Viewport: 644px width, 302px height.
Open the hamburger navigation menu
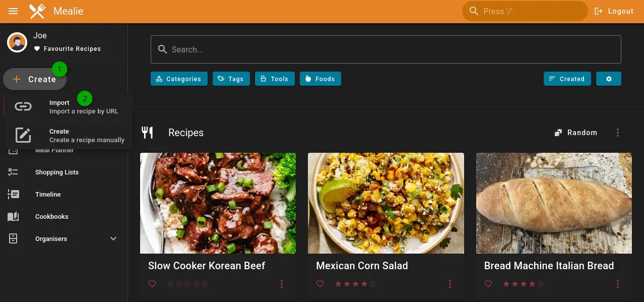pos(14,11)
